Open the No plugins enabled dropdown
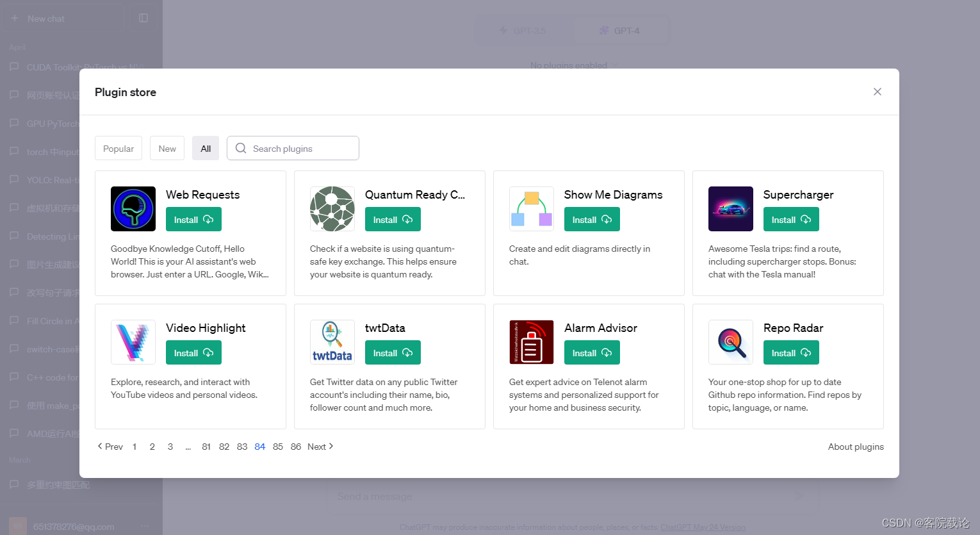Image resolution: width=980 pixels, height=535 pixels. pyautogui.click(x=574, y=65)
